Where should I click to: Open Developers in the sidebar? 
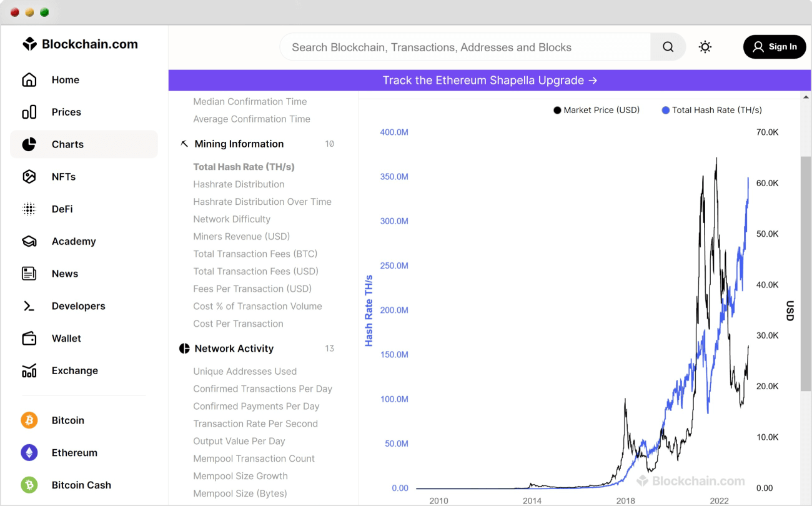click(79, 306)
